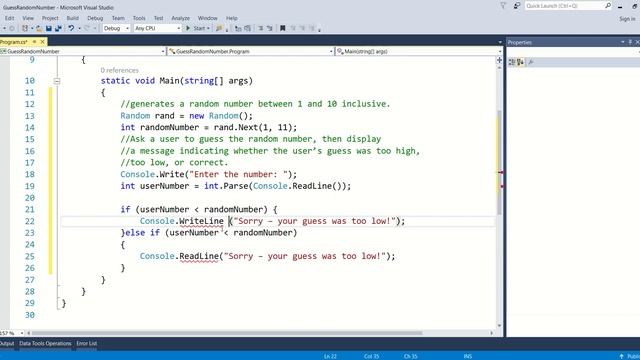Image resolution: width=640 pixels, height=360 pixels.
Task: Open the Help menu
Action: pos(231,18)
